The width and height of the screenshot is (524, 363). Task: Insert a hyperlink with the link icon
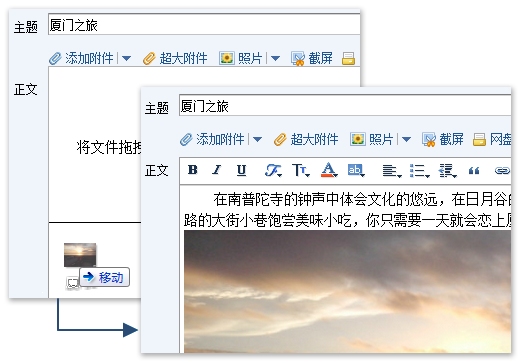pos(502,171)
